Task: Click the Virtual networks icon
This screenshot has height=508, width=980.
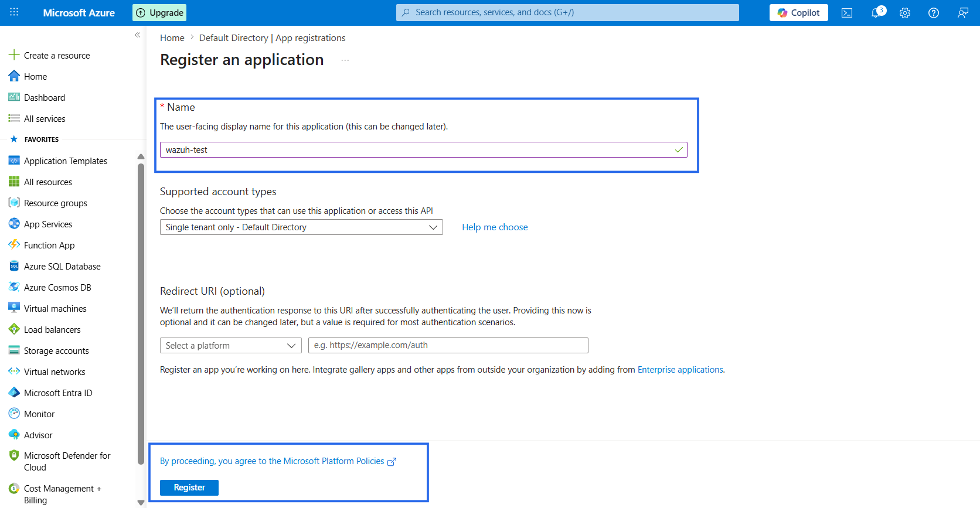Action: (x=14, y=371)
